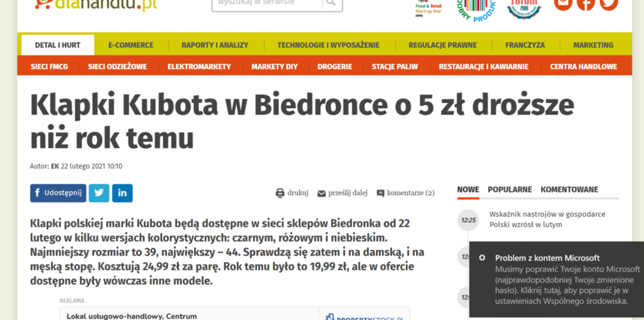This screenshot has height=320, width=644.
Task: Select the Nowe sidebar tab
Action: click(x=468, y=190)
